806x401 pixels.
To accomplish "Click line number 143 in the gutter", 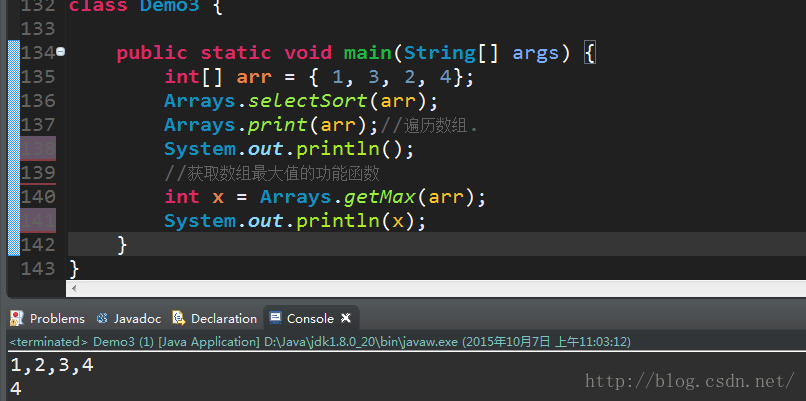I will 39,268.
